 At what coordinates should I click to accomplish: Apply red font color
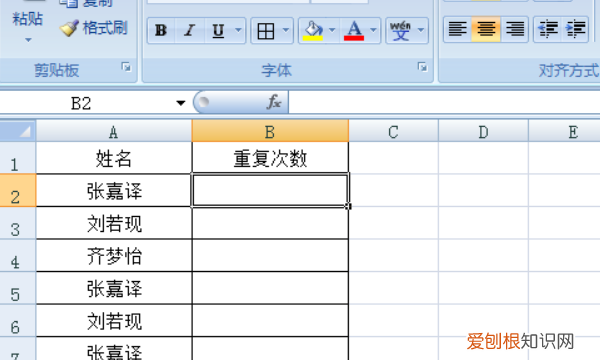coord(354,30)
